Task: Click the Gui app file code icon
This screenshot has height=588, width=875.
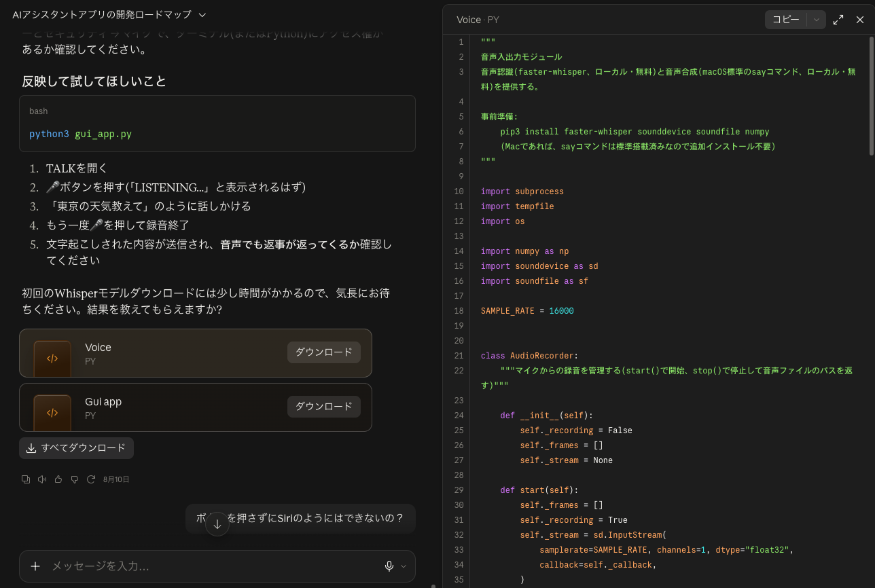Action: (52, 413)
